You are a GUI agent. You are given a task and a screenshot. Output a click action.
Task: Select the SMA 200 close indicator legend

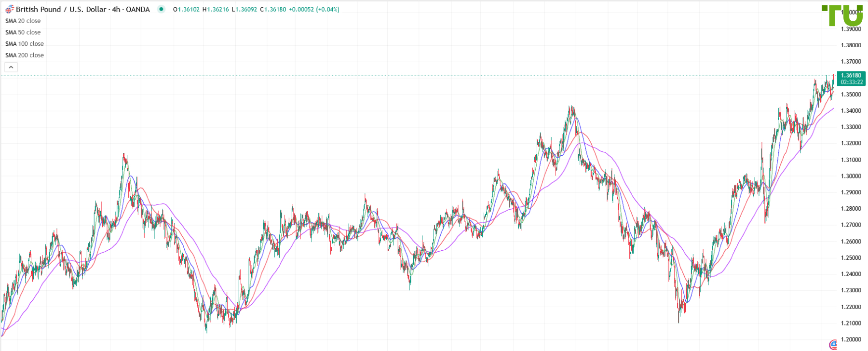tap(25, 55)
